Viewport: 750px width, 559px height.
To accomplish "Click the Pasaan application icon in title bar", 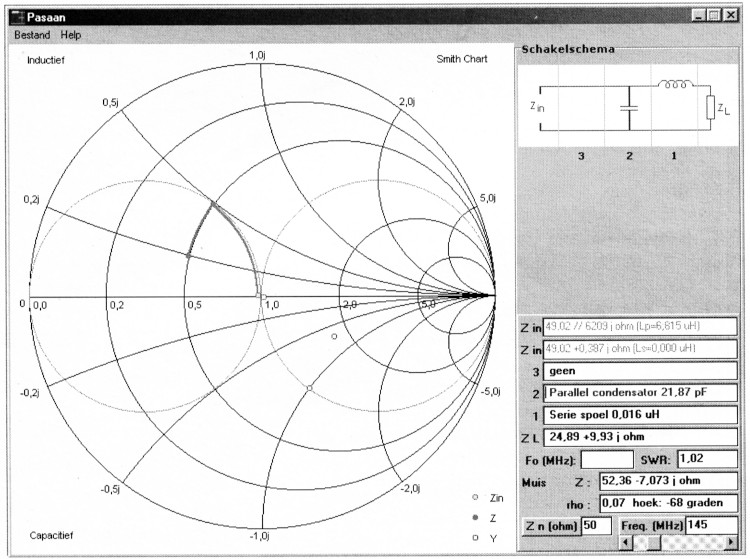I will [18, 17].
